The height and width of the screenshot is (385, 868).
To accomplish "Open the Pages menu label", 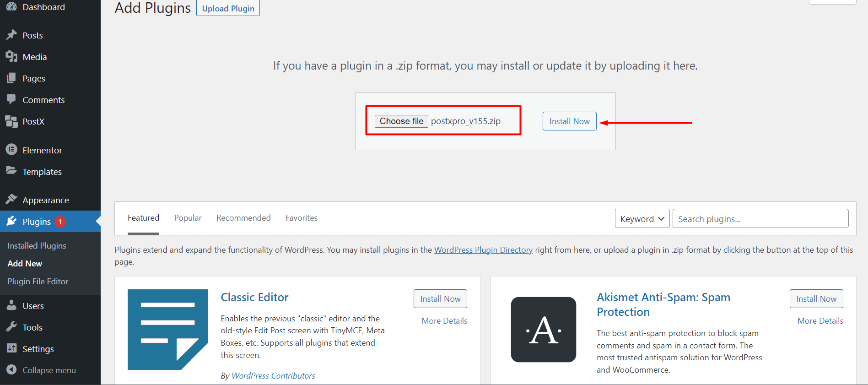I will pyautogui.click(x=34, y=78).
